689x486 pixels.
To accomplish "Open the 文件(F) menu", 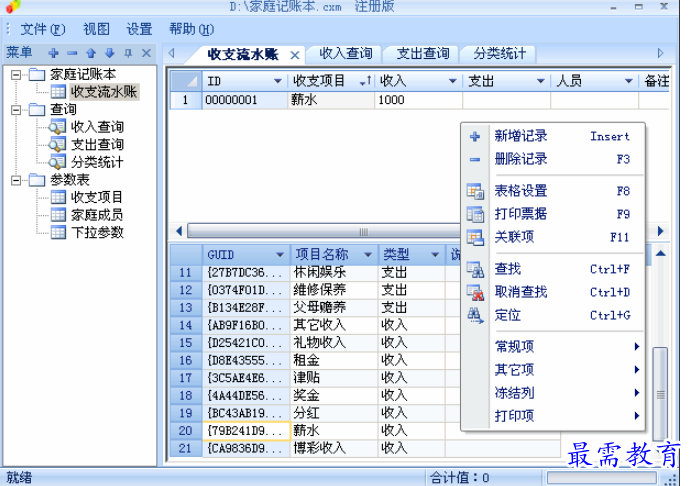I will (x=43, y=29).
